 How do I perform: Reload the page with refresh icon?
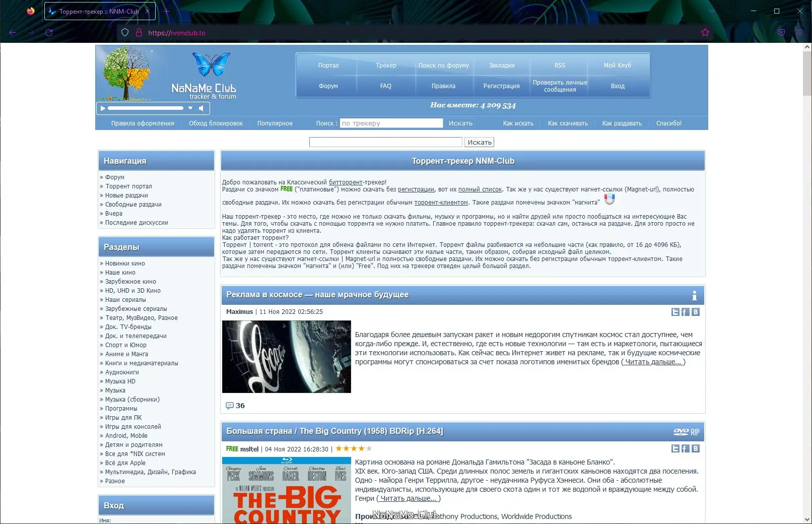pos(49,33)
